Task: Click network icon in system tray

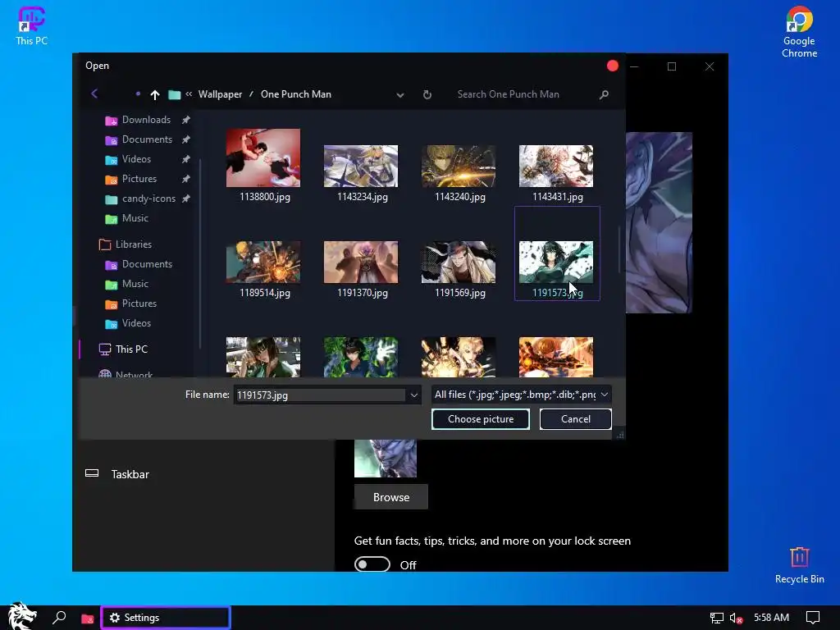Action: pyautogui.click(x=716, y=619)
